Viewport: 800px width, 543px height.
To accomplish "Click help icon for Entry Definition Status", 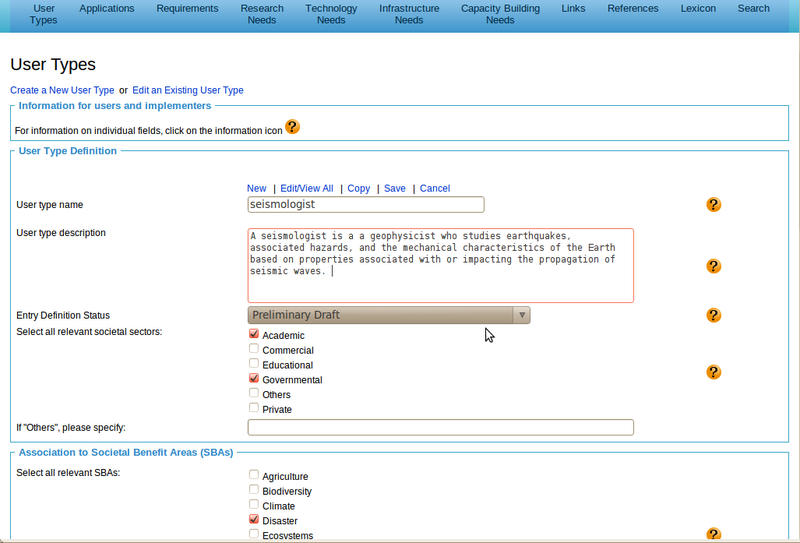I will 713,314.
